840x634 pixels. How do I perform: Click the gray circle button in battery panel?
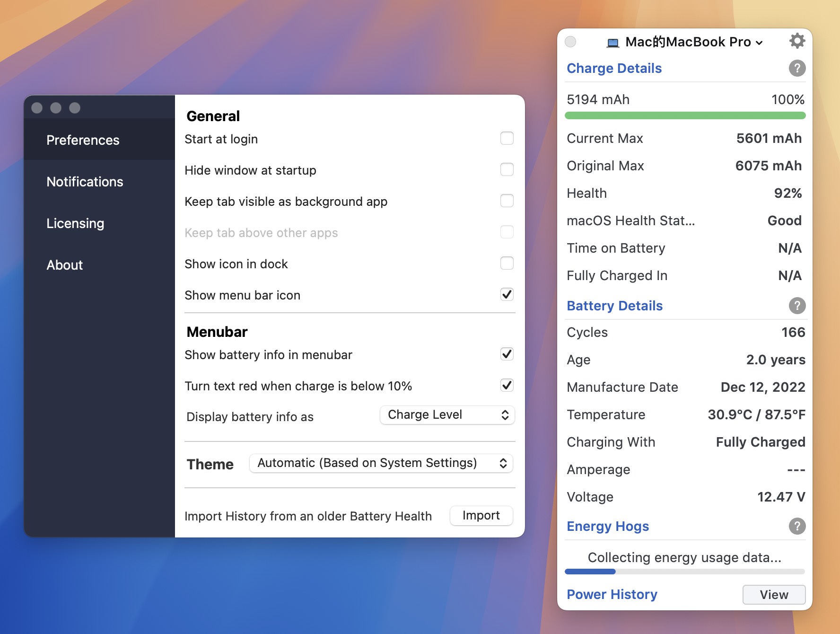571,42
